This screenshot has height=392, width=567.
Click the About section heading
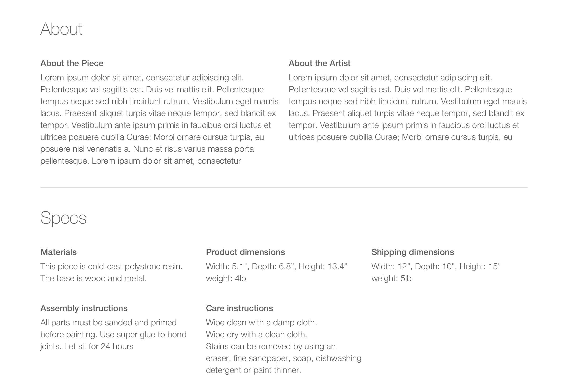pyautogui.click(x=61, y=29)
